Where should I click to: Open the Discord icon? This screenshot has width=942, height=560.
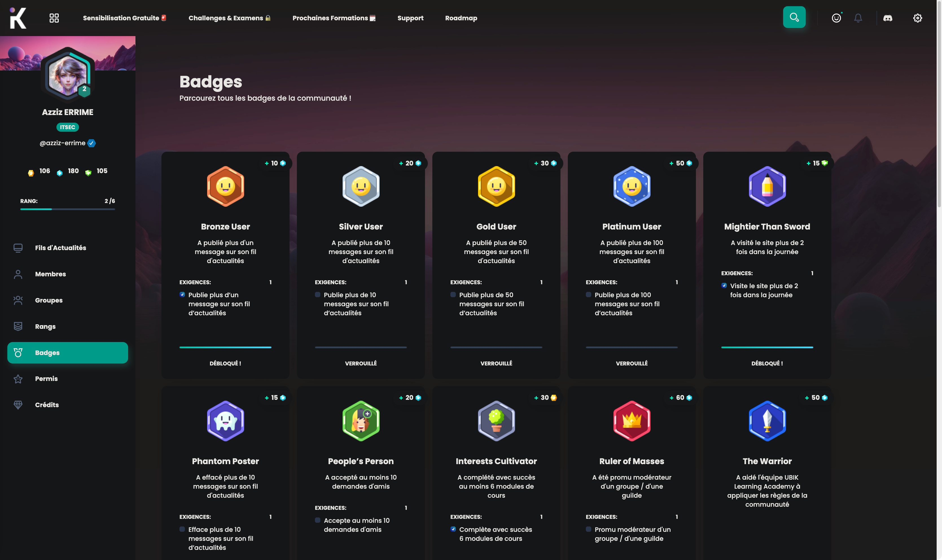point(888,18)
